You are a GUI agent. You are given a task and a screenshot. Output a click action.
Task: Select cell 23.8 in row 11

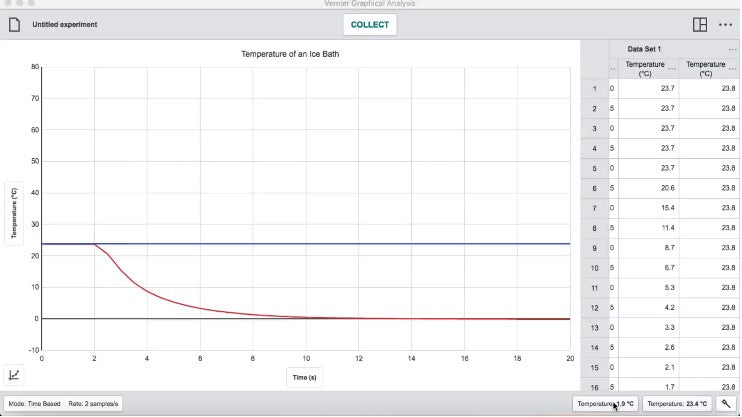[709, 287]
